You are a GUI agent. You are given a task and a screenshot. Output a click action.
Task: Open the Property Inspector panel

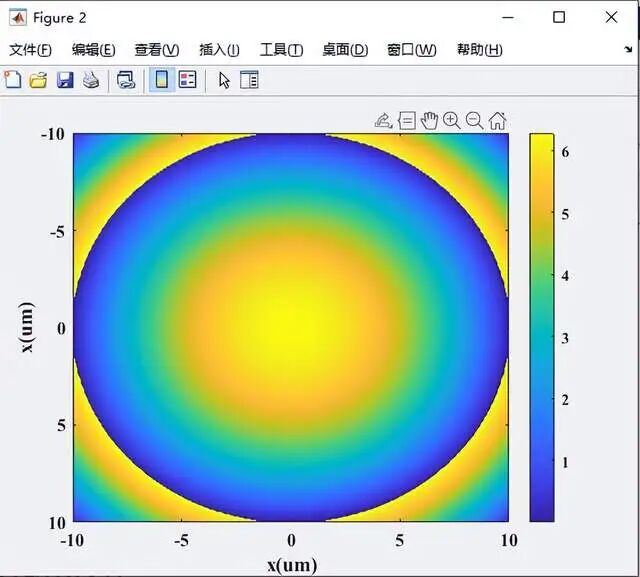pyautogui.click(x=249, y=80)
